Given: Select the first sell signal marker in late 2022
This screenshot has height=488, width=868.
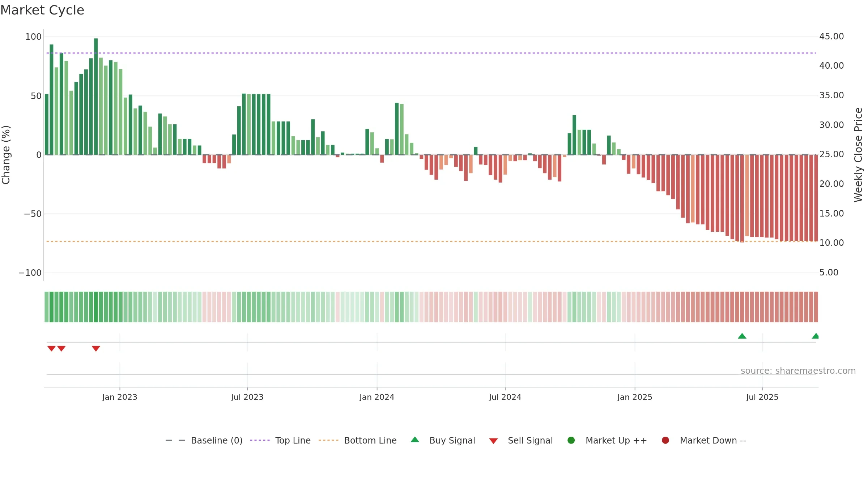Looking at the screenshot, I should [x=51, y=348].
